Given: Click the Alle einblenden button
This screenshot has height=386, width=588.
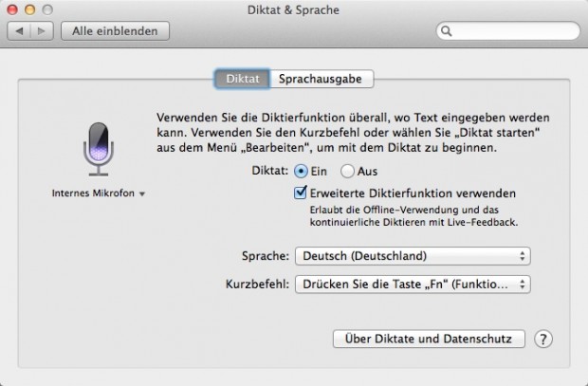Looking at the screenshot, I should click(115, 31).
